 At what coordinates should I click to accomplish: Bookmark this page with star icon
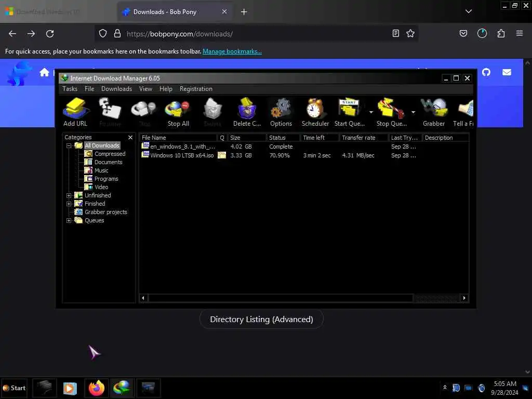click(410, 33)
